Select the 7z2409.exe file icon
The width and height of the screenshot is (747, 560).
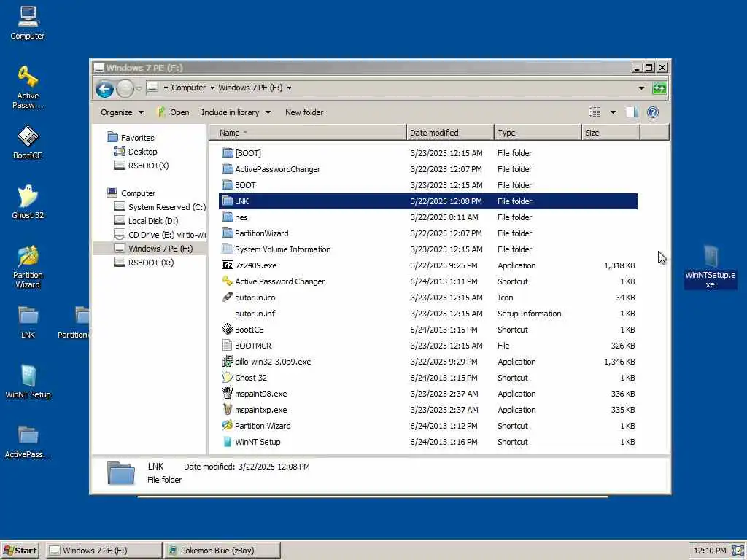(228, 265)
